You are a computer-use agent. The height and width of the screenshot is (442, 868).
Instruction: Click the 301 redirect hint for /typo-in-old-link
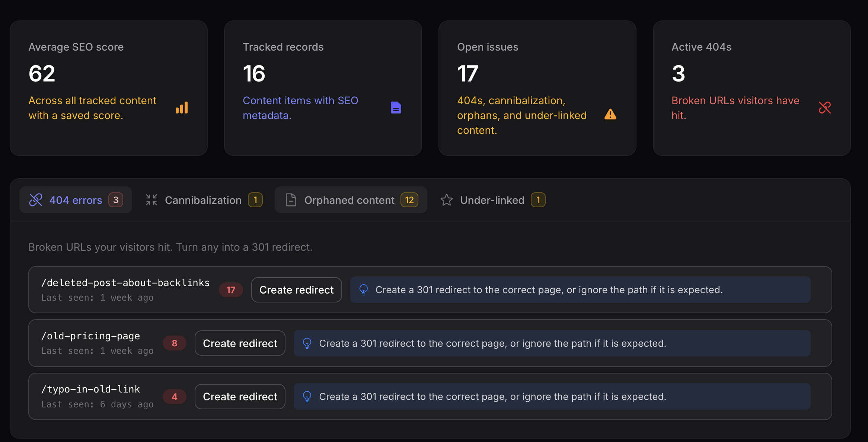pyautogui.click(x=552, y=397)
